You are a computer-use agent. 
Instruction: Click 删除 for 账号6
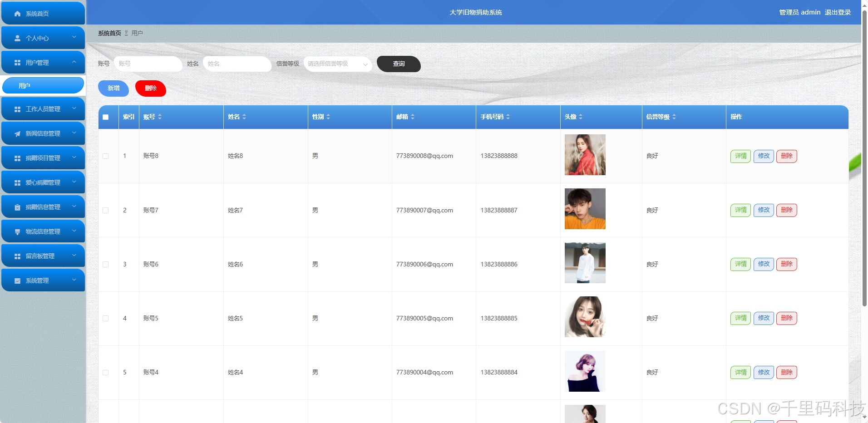click(787, 264)
